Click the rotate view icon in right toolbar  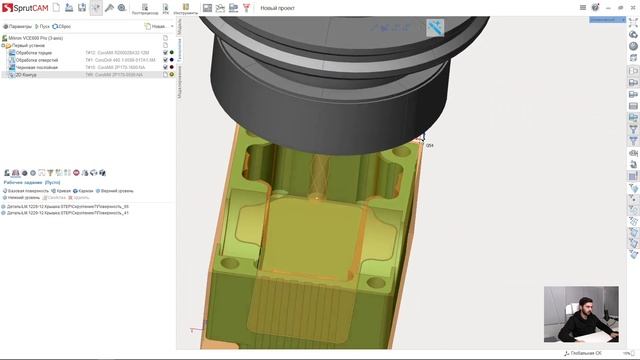pyautogui.click(x=633, y=35)
